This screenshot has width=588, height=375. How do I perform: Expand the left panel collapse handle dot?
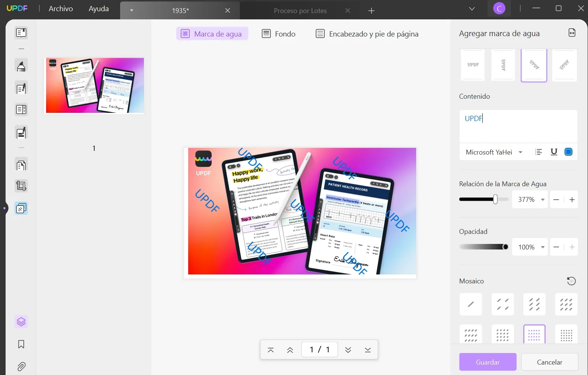pyautogui.click(x=4, y=208)
